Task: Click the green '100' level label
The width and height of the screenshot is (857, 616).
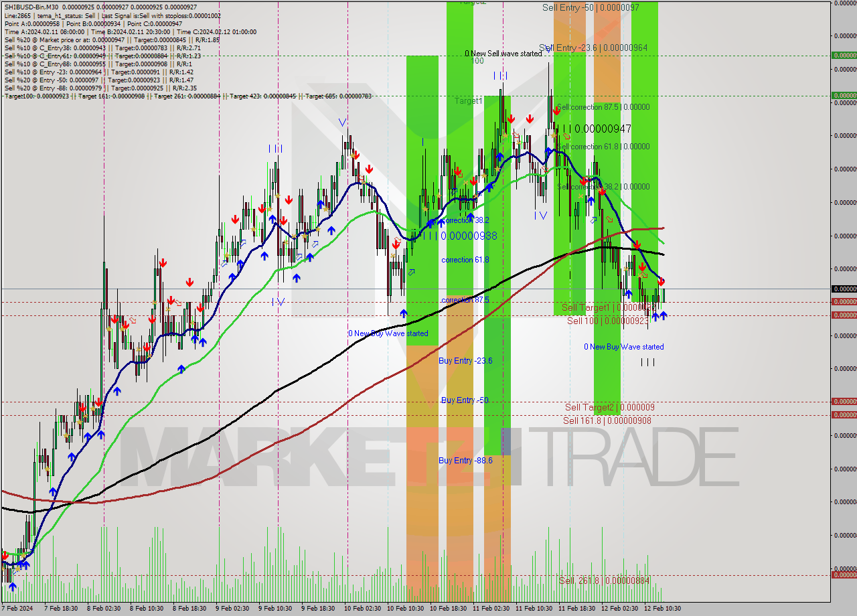Action: (x=477, y=61)
